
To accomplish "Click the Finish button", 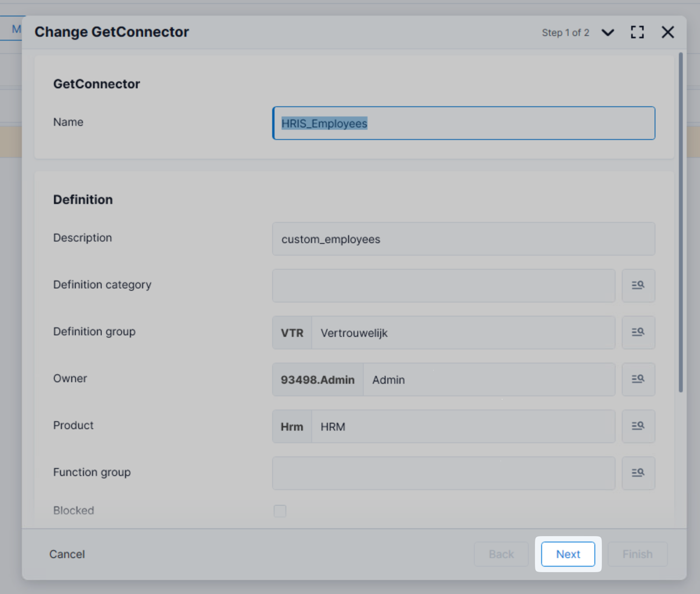I will click(637, 554).
